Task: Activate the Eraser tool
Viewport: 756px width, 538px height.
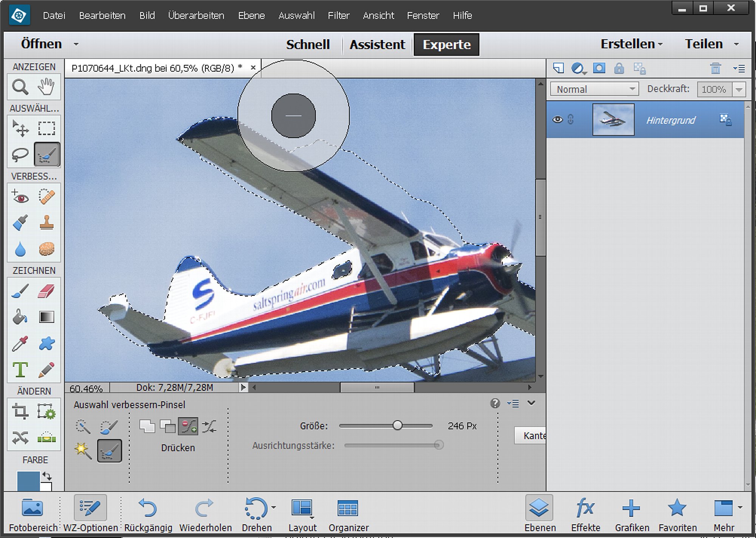Action: [46, 291]
